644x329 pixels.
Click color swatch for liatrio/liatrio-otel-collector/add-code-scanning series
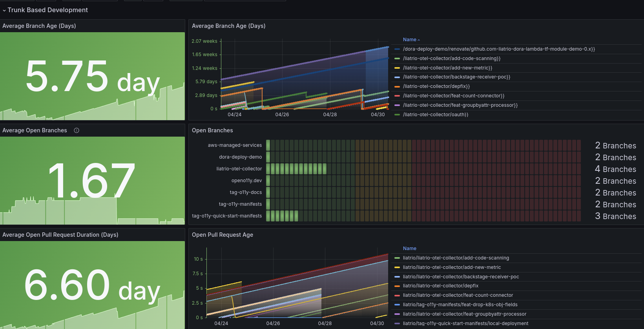click(397, 258)
